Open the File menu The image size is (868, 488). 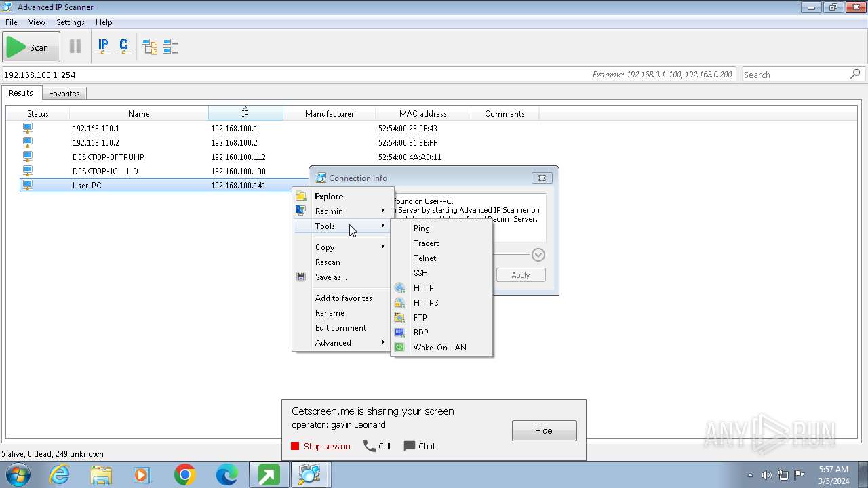12,22
